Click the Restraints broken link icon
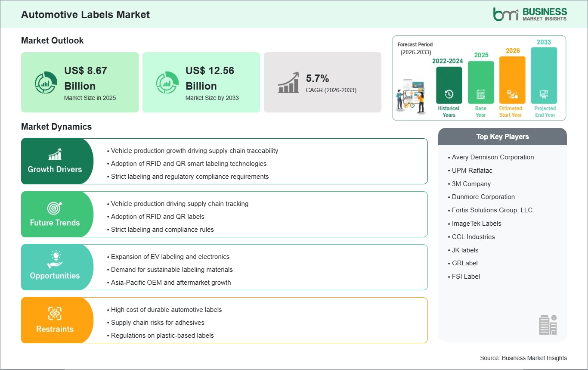Image resolution: width=588 pixels, height=370 pixels. 55,313
